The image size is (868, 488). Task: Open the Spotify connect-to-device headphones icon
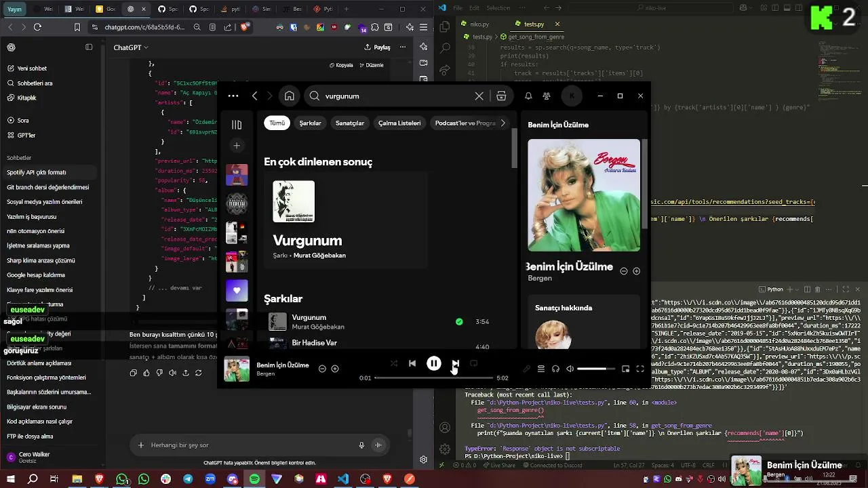(x=555, y=369)
